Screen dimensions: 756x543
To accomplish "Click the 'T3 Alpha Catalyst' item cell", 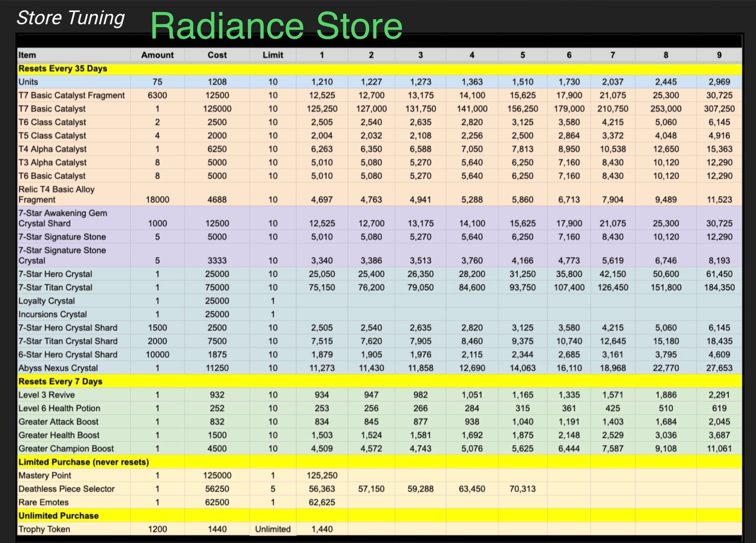I will pos(74,162).
